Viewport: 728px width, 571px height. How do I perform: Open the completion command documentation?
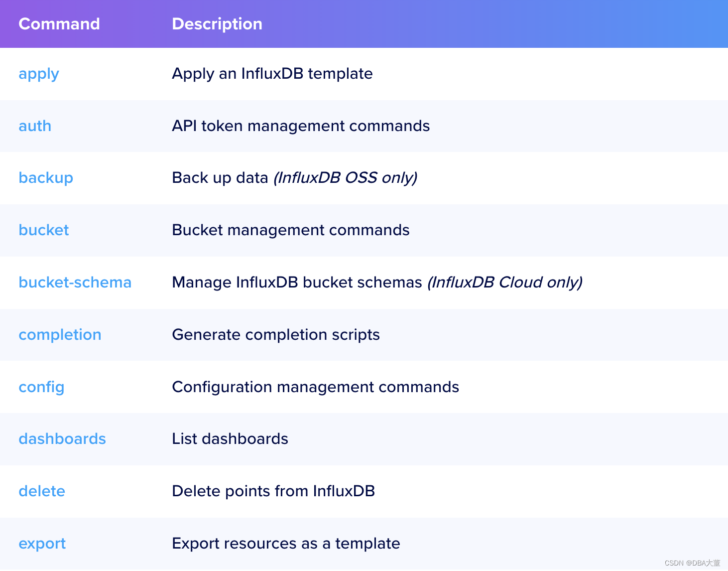point(60,334)
